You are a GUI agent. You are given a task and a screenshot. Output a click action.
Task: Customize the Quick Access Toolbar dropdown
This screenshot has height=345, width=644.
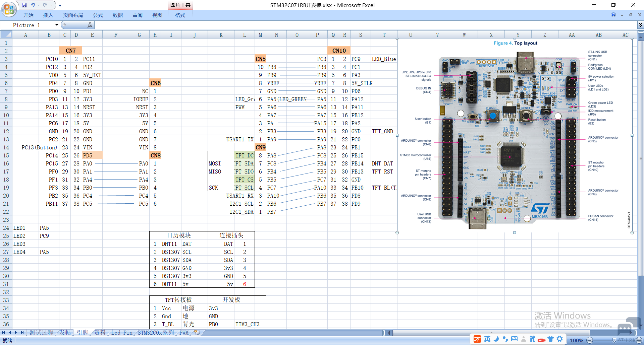(x=60, y=5)
